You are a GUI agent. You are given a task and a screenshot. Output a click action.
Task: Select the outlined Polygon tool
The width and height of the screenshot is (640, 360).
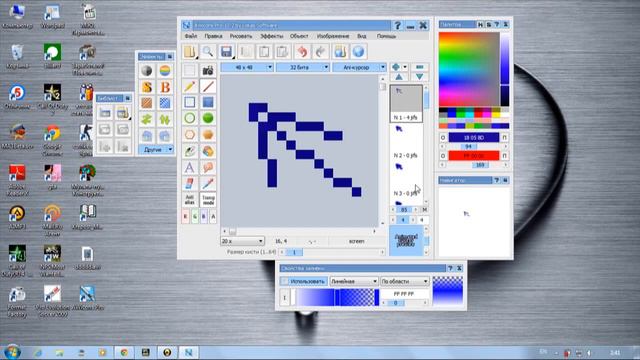(189, 135)
